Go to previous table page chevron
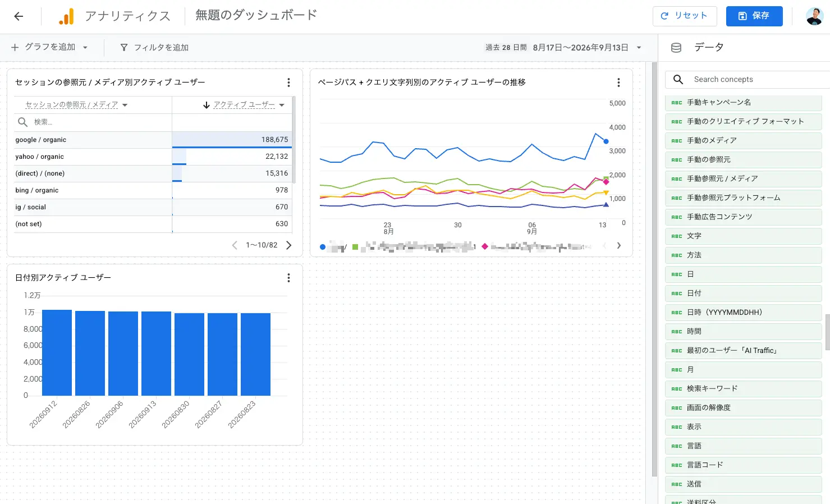 click(x=235, y=245)
